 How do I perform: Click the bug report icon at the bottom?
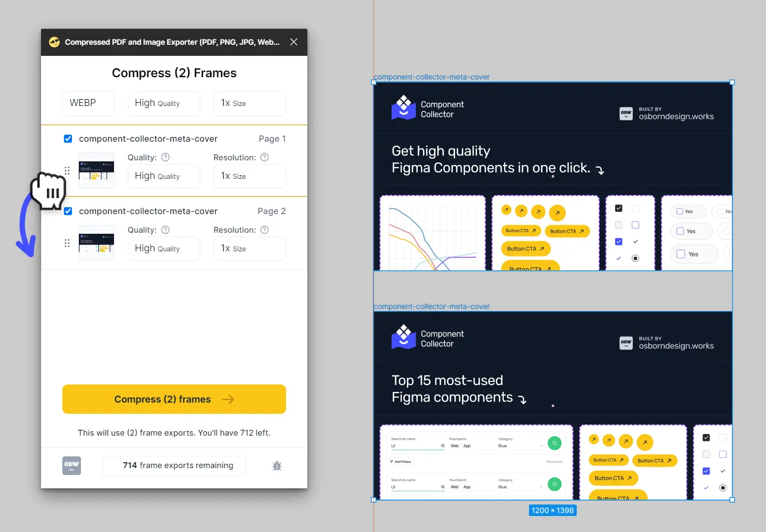pyautogui.click(x=277, y=465)
